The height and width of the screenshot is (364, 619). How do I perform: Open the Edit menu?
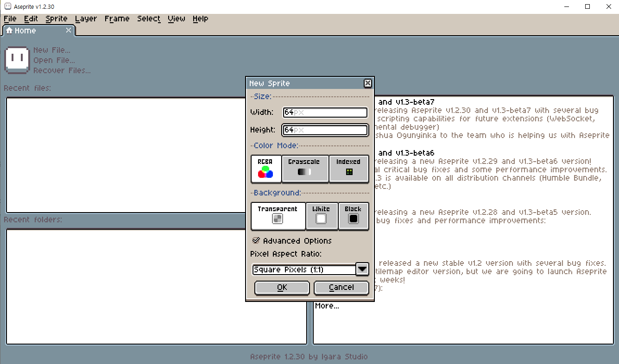click(x=31, y=19)
